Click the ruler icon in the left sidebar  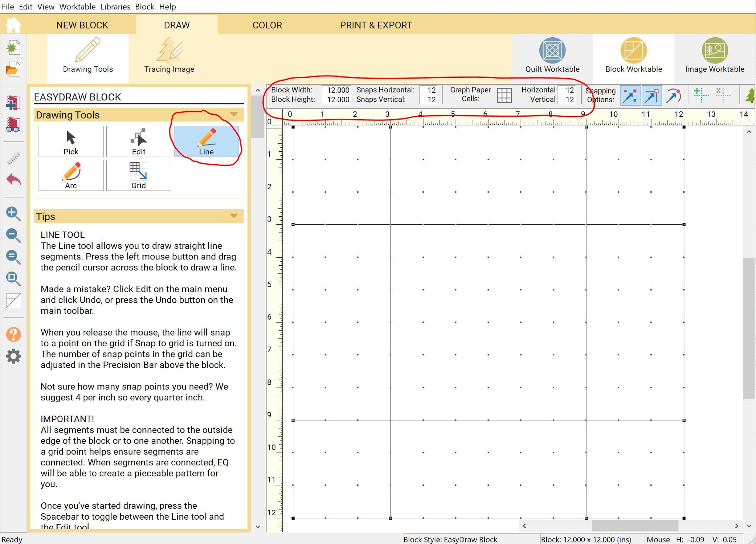click(14, 158)
